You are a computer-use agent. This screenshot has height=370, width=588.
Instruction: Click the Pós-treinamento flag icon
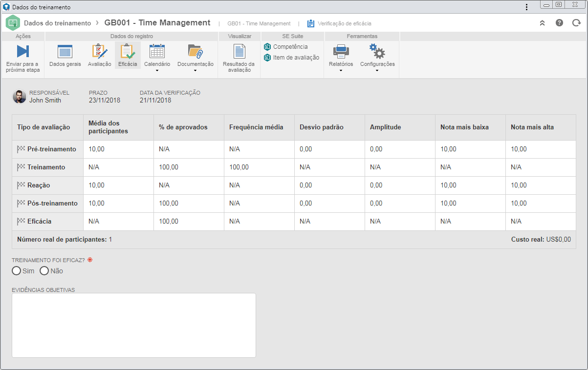(21, 203)
